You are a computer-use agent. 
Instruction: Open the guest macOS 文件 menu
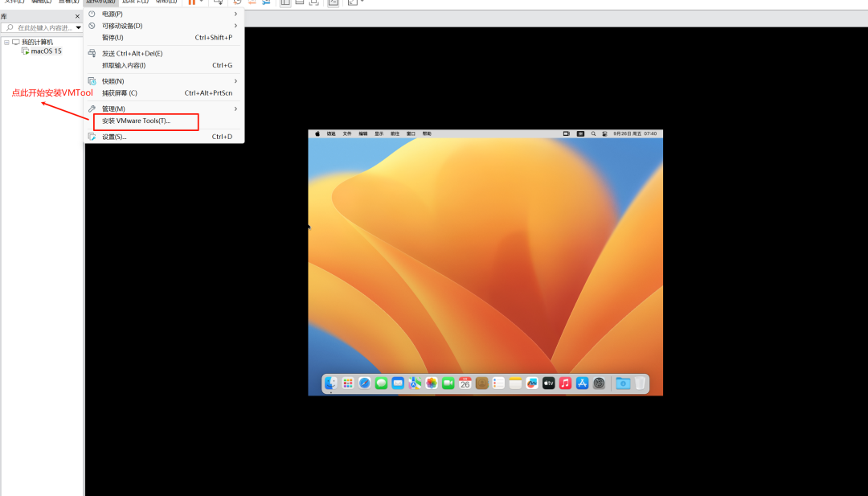(x=347, y=133)
